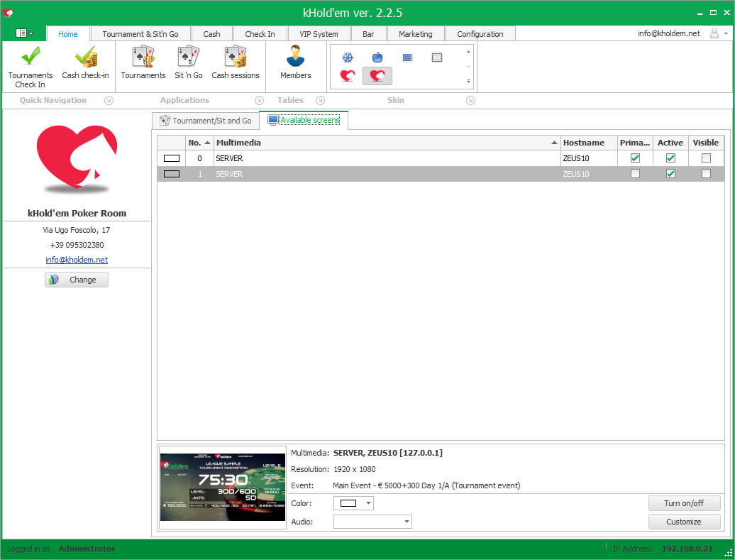Open the Marketing ribbon tab
The height and width of the screenshot is (560, 735).
pos(415,34)
